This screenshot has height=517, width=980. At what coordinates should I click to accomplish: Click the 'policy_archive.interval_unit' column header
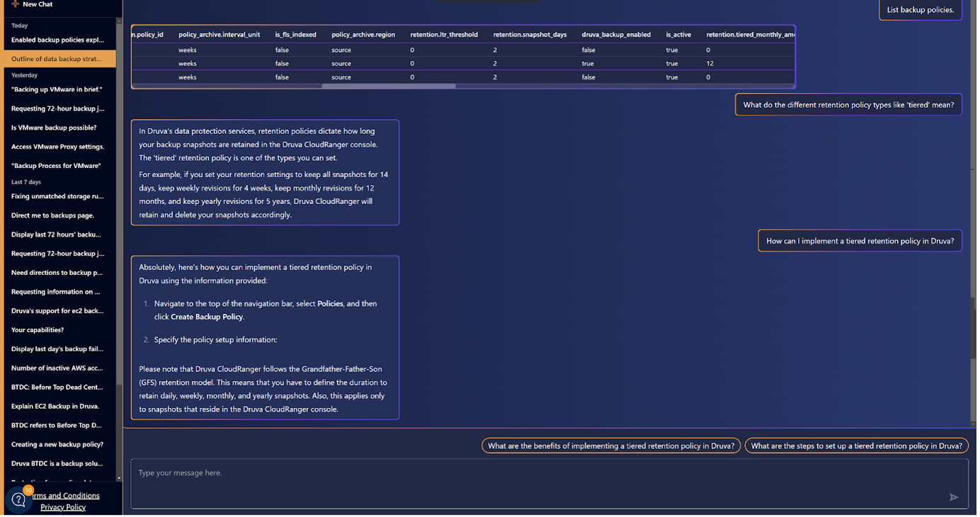pos(220,35)
